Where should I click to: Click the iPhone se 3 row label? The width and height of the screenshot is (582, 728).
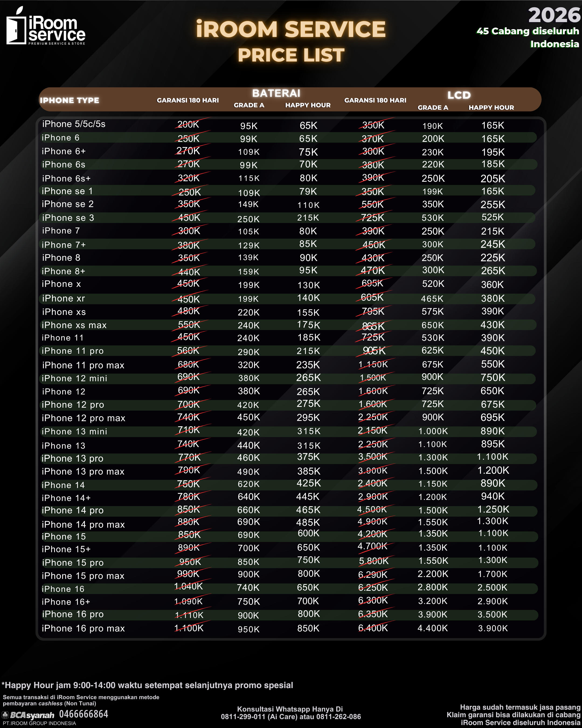pos(68,218)
